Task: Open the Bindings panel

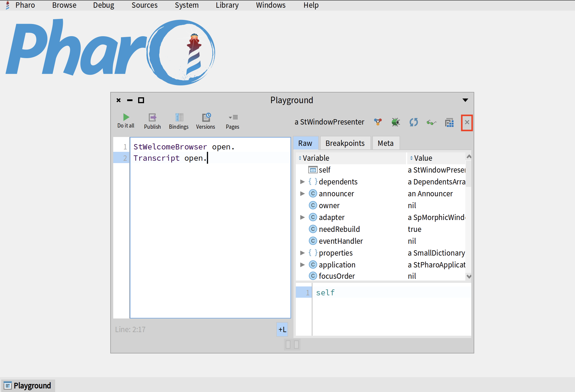Action: click(179, 118)
